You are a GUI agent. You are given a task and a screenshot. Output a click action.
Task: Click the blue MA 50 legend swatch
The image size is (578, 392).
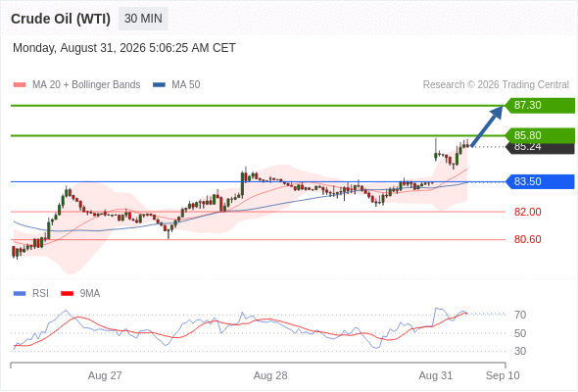[159, 85]
